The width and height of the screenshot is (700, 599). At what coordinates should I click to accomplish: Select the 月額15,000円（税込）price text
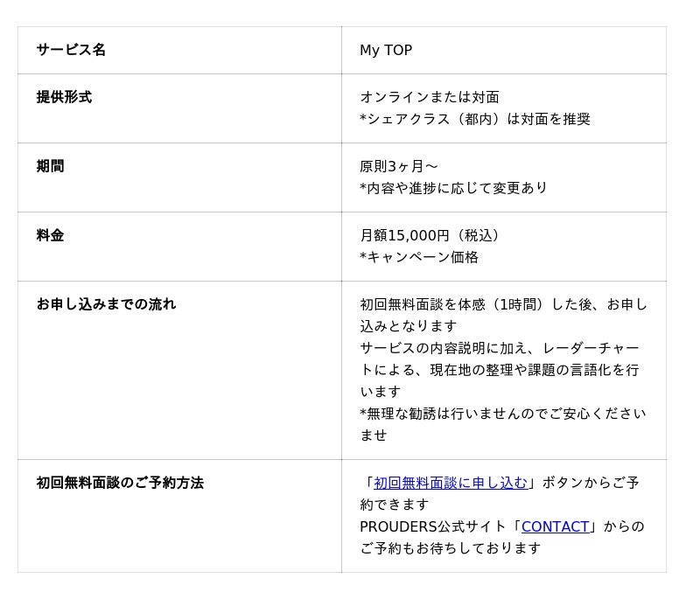(x=430, y=235)
